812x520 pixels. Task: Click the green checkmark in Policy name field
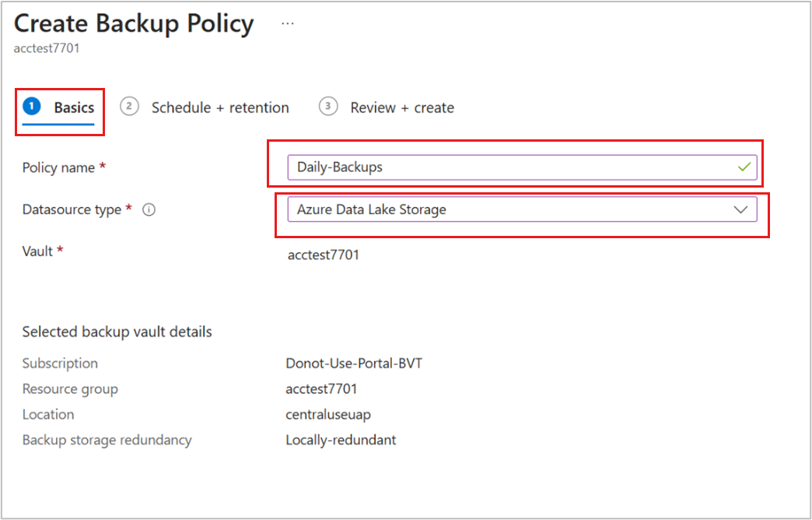coord(744,167)
